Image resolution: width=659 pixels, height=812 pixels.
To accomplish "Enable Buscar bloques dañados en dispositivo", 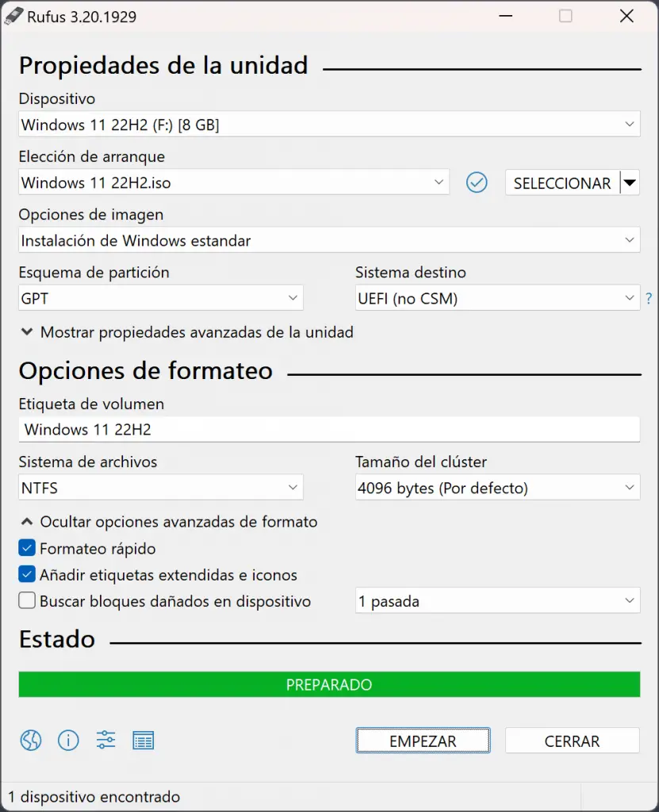I will click(27, 601).
